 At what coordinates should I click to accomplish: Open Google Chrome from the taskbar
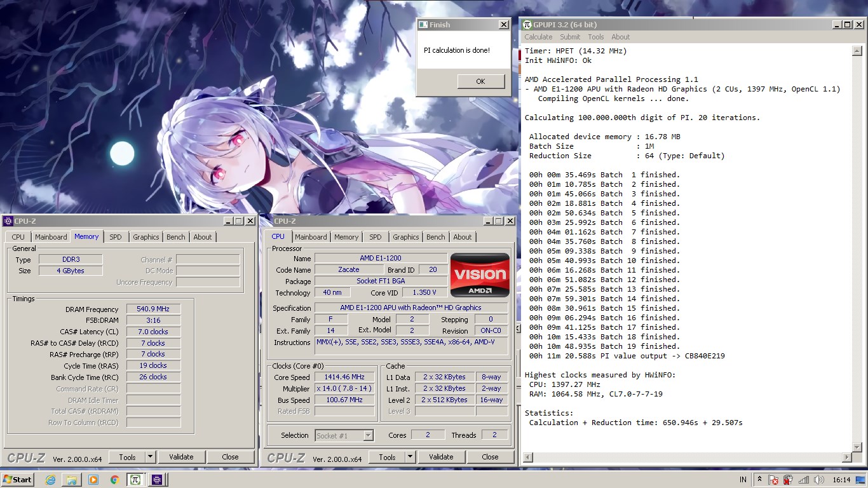[114, 480]
